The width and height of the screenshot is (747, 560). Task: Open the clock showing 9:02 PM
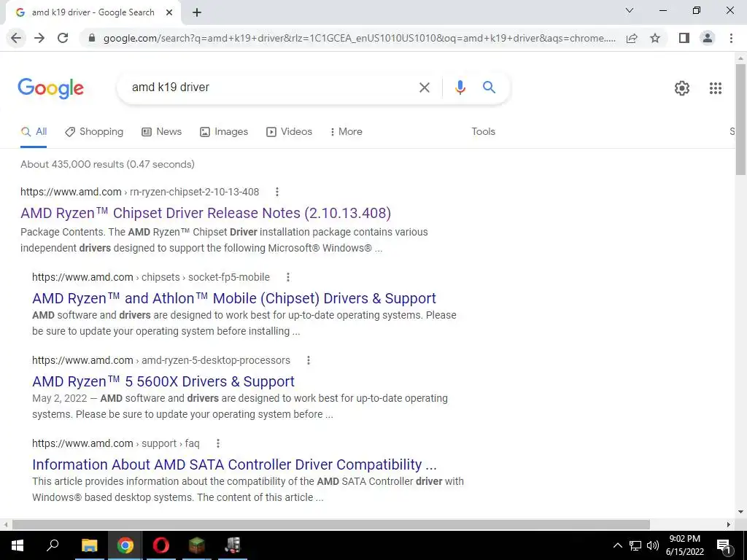click(x=684, y=545)
